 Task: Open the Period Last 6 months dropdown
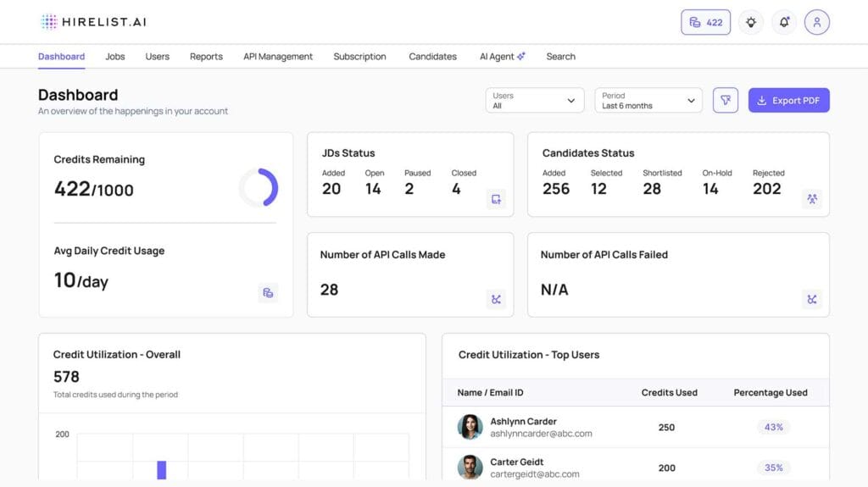point(648,101)
